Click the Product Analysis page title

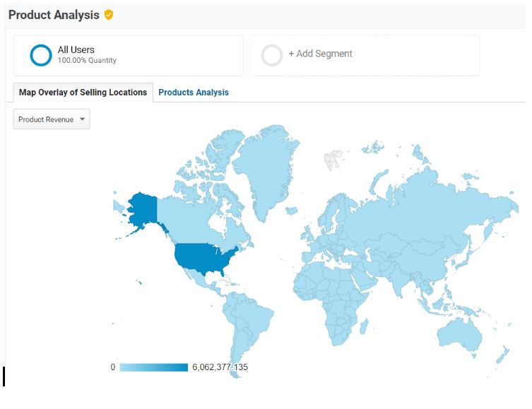pos(54,15)
